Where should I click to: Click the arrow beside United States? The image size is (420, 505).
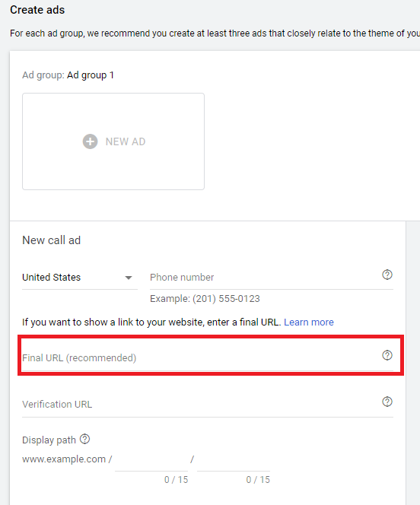point(129,278)
